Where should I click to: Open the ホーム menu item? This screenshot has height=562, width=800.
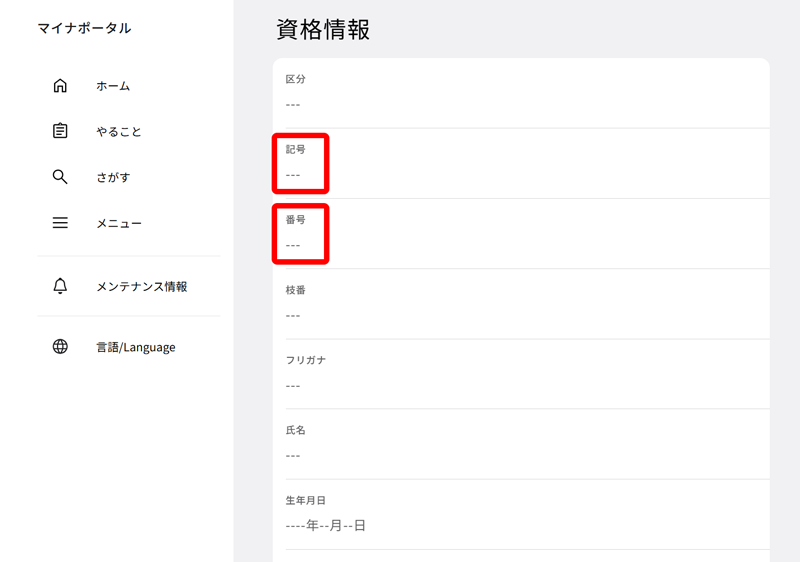tap(113, 86)
